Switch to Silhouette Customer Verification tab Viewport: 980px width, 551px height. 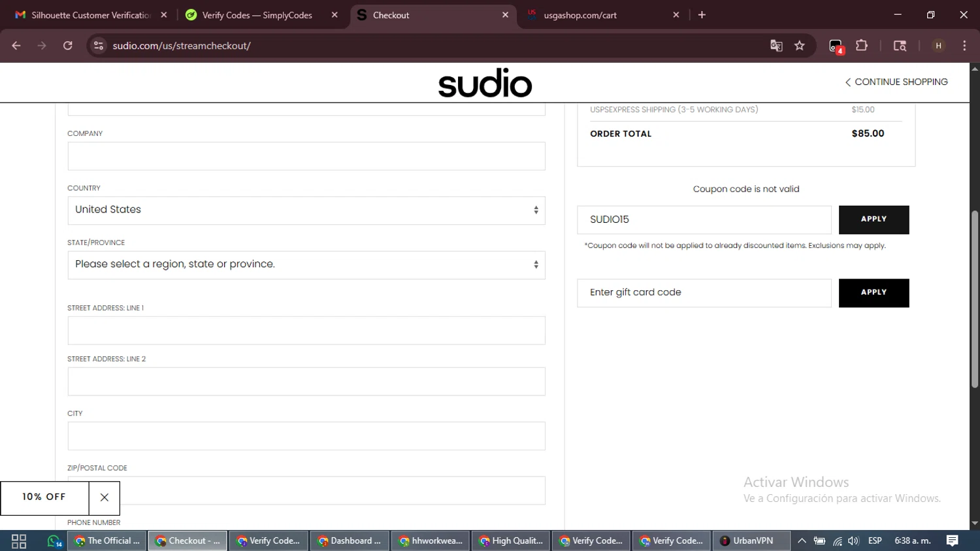(x=91, y=15)
